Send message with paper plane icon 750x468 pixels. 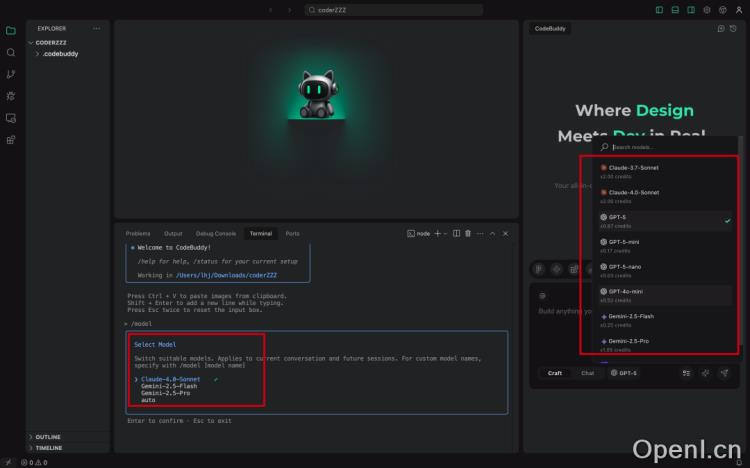(x=725, y=373)
